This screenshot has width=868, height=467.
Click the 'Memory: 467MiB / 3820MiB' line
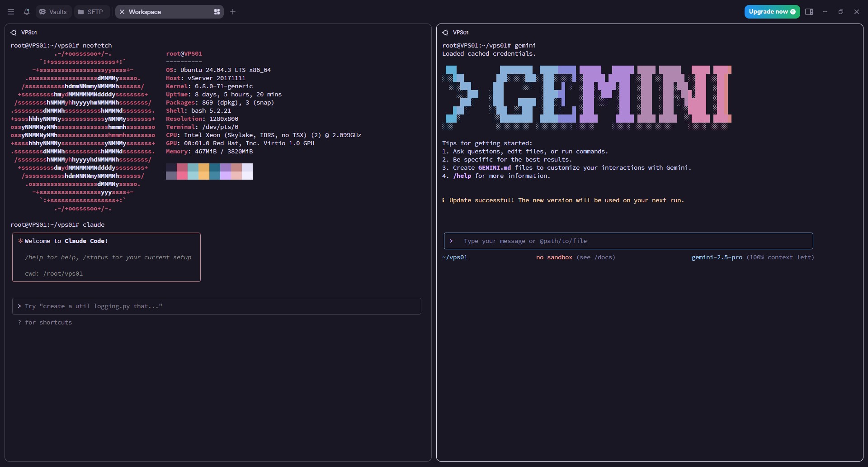(209, 151)
